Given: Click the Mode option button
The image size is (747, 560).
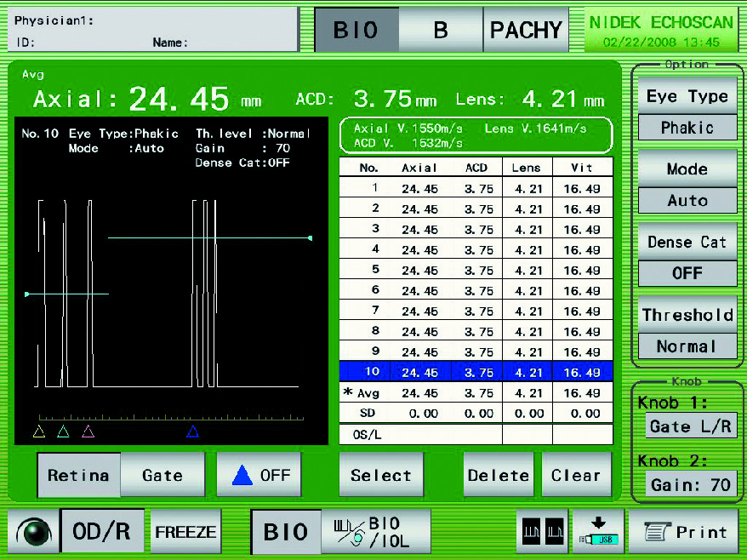Looking at the screenshot, I should tap(687, 169).
